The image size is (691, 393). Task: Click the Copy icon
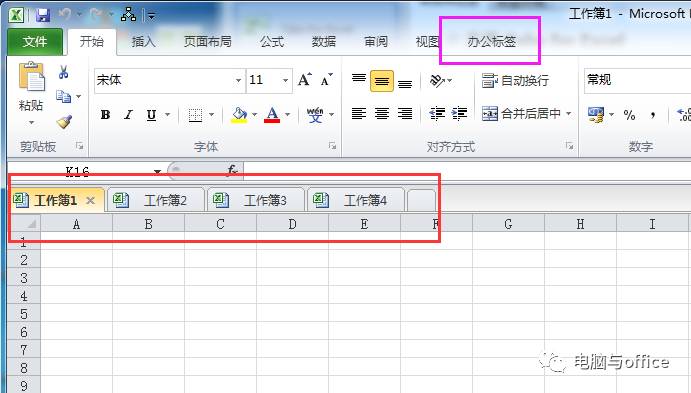coord(63,96)
